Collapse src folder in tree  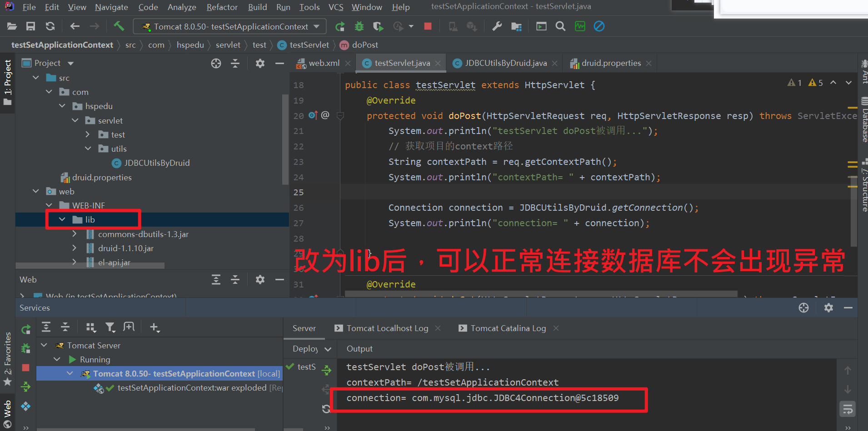click(36, 78)
